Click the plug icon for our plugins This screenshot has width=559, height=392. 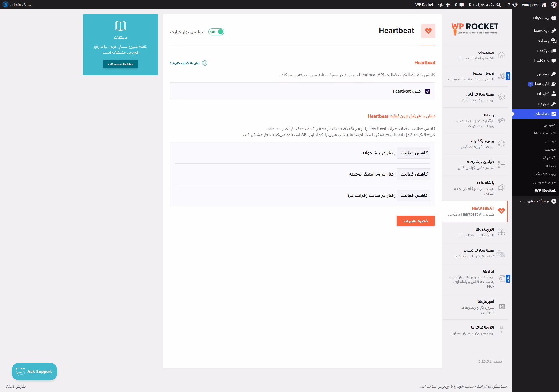pos(501,330)
